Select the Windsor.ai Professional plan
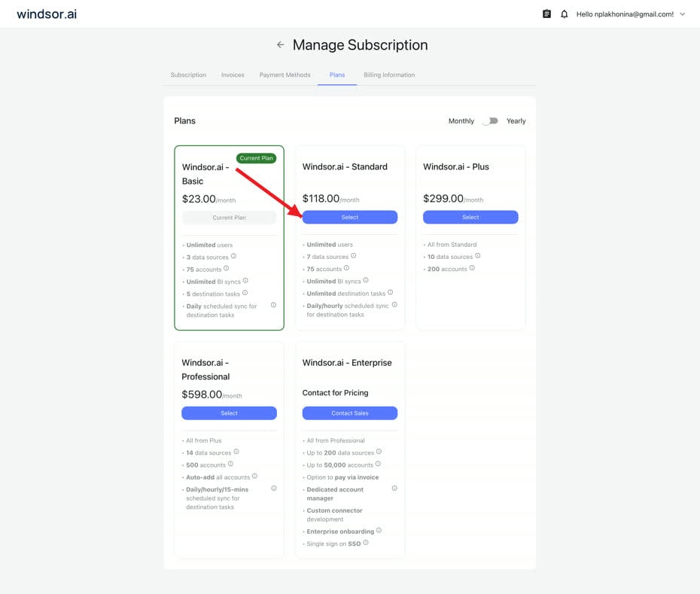Image resolution: width=700 pixels, height=594 pixels. click(229, 413)
